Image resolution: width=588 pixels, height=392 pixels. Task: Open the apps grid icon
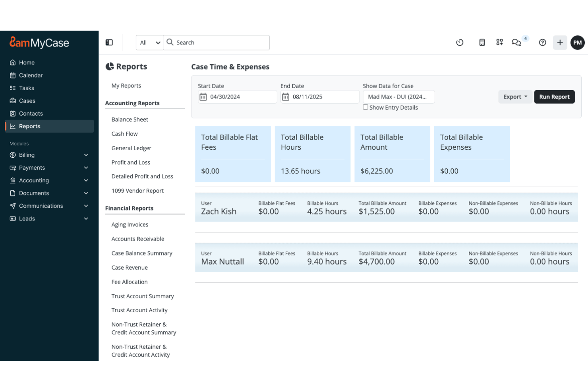[499, 42]
